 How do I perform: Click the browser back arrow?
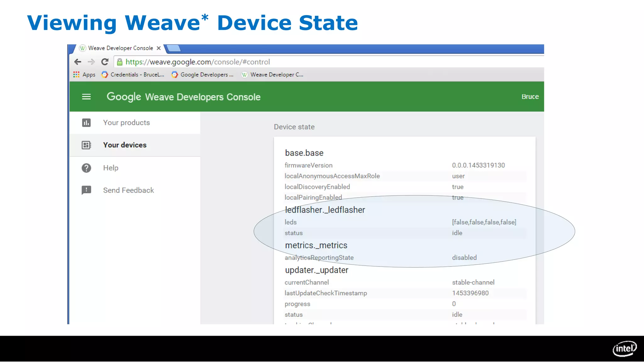click(78, 62)
